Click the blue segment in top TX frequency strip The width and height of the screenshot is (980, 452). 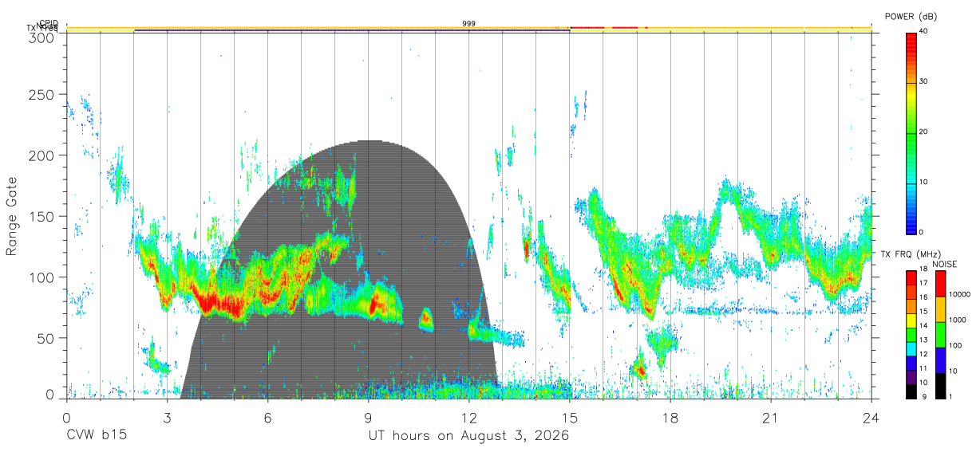click(x=352, y=30)
